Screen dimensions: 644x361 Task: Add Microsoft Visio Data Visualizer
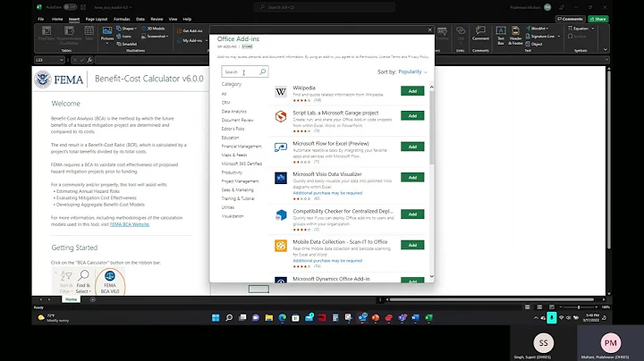[x=412, y=177]
